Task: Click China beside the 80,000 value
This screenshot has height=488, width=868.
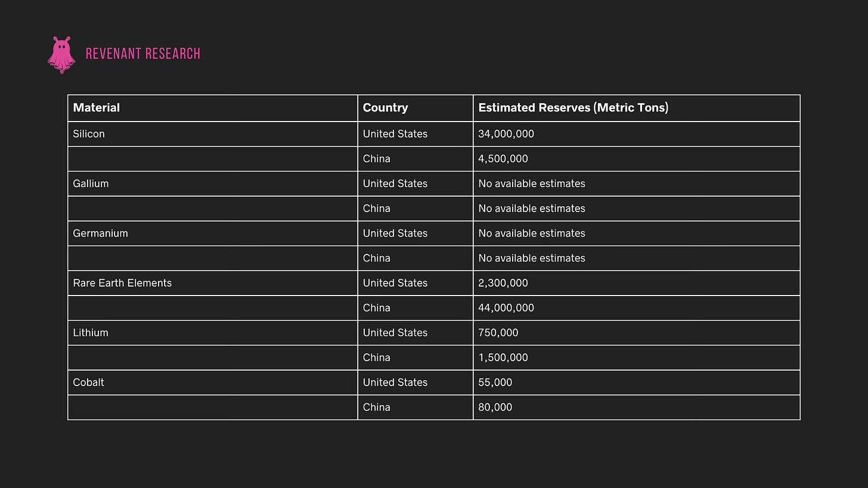Action: [377, 408]
